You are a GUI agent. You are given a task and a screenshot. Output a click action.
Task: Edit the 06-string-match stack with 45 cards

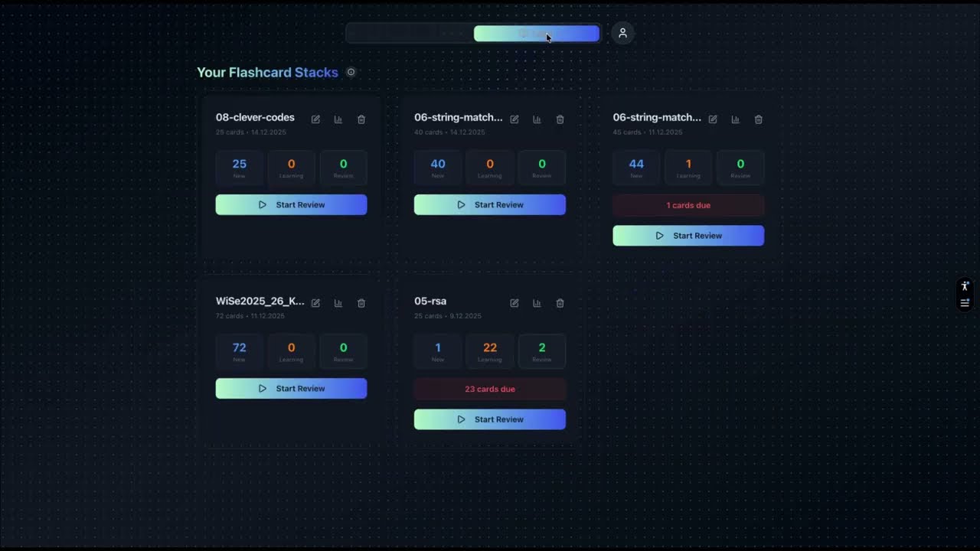[713, 119]
